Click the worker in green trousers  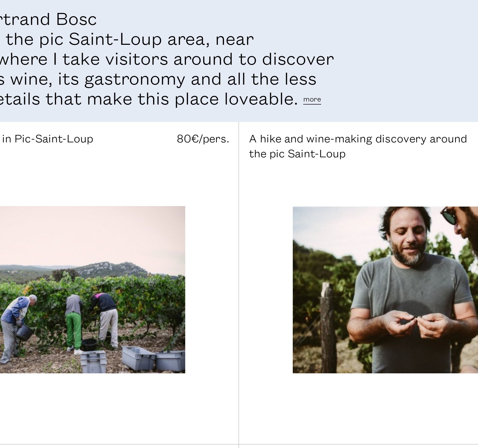click(74, 324)
